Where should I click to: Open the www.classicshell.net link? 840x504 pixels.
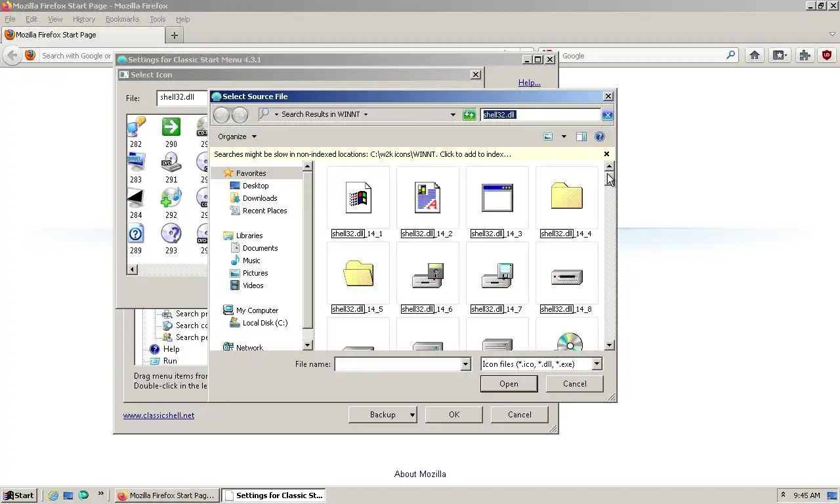point(159,415)
